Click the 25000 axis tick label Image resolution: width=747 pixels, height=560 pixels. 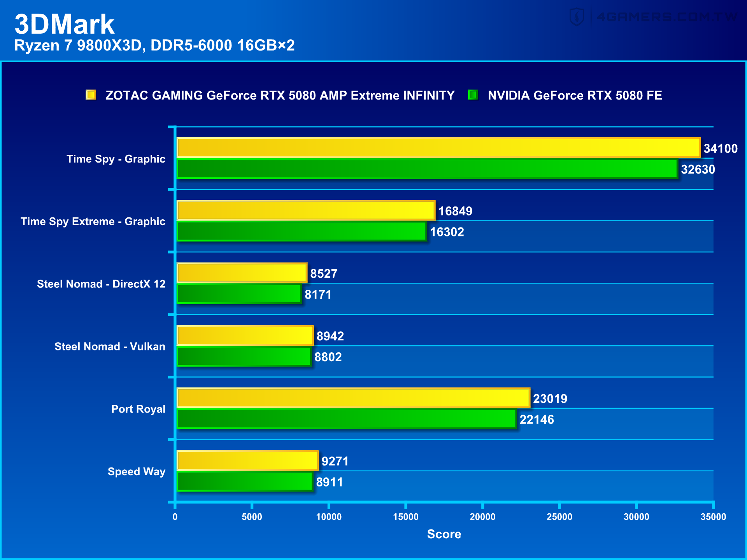[x=559, y=517]
